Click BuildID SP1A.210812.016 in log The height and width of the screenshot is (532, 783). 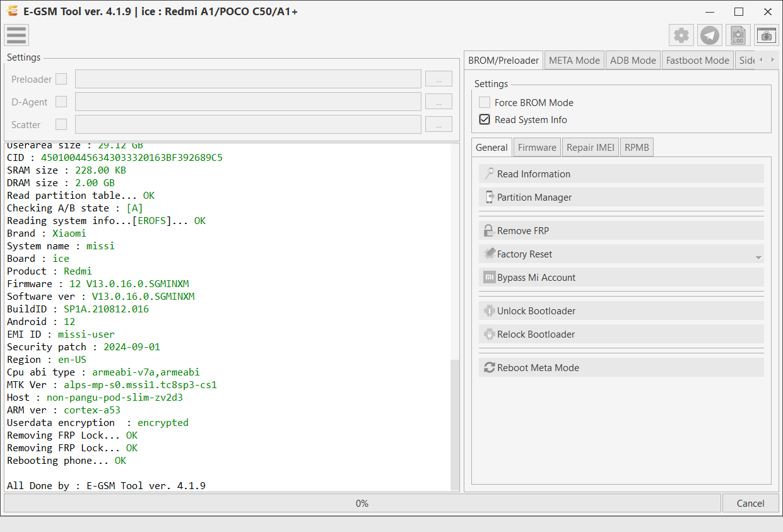[x=106, y=309]
